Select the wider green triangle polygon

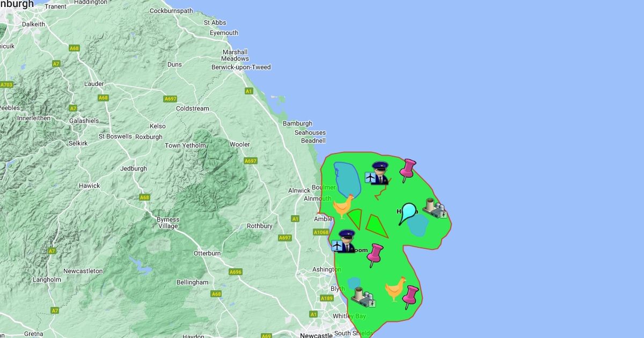(376, 226)
